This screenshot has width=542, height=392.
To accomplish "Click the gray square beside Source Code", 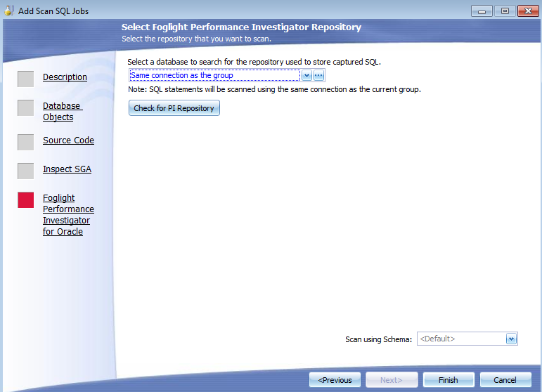I will (25, 143).
